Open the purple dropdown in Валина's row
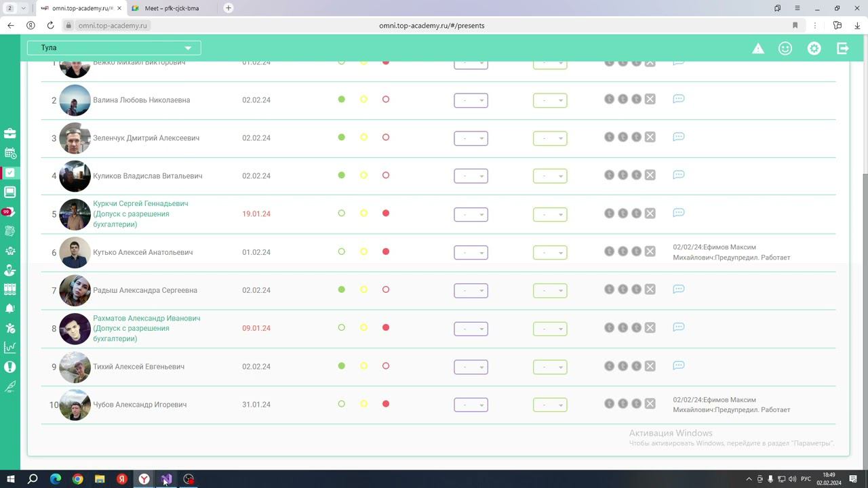868x488 pixels. pyautogui.click(x=471, y=100)
